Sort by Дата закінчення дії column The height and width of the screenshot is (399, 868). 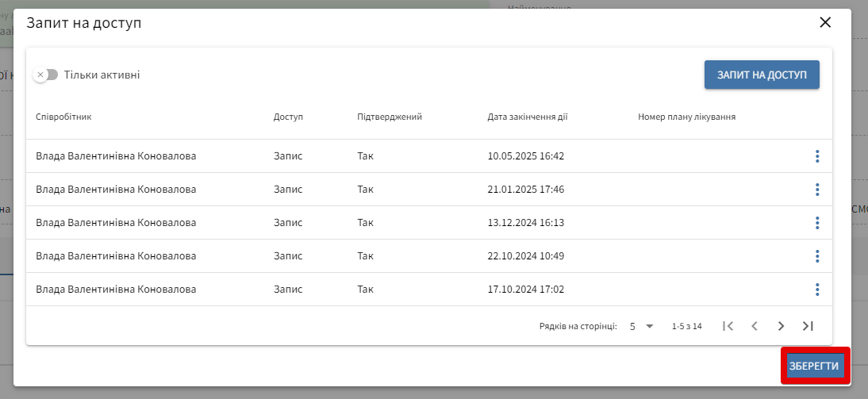click(x=527, y=117)
